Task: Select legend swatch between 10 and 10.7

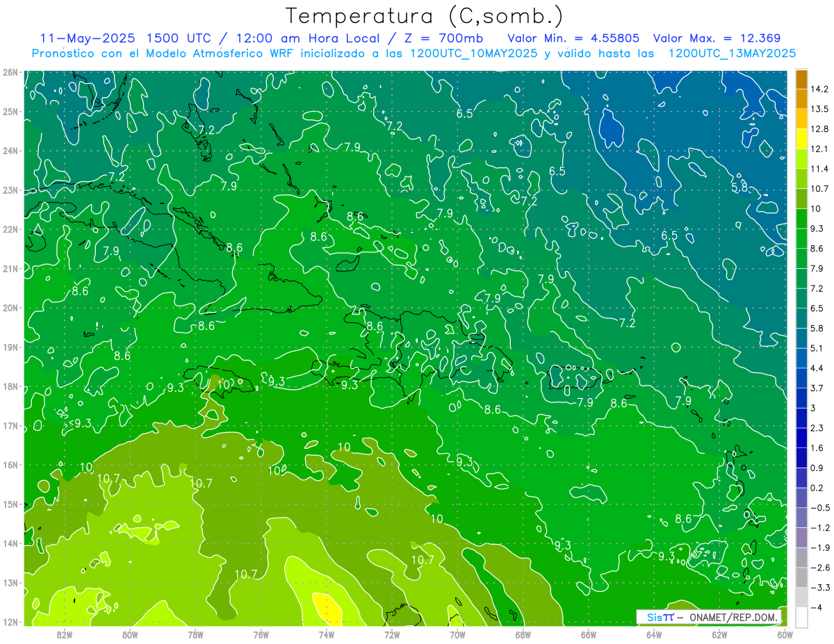Action: point(801,199)
